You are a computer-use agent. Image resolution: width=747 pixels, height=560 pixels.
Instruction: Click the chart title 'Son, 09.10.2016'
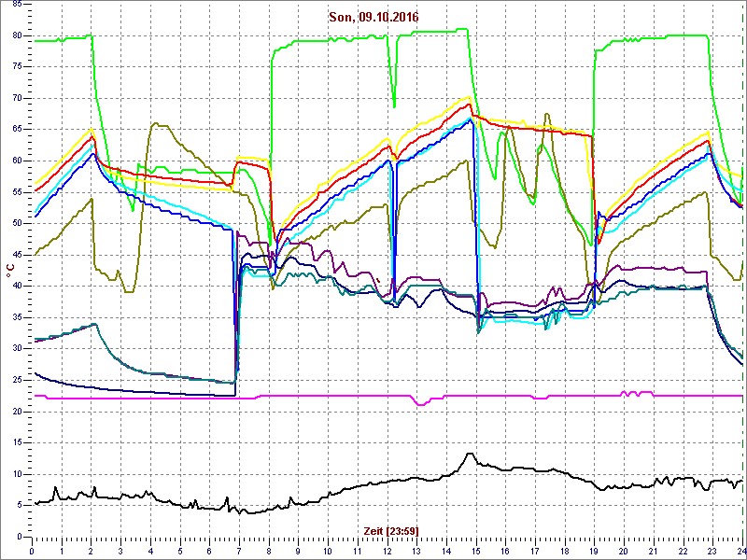pos(373,17)
